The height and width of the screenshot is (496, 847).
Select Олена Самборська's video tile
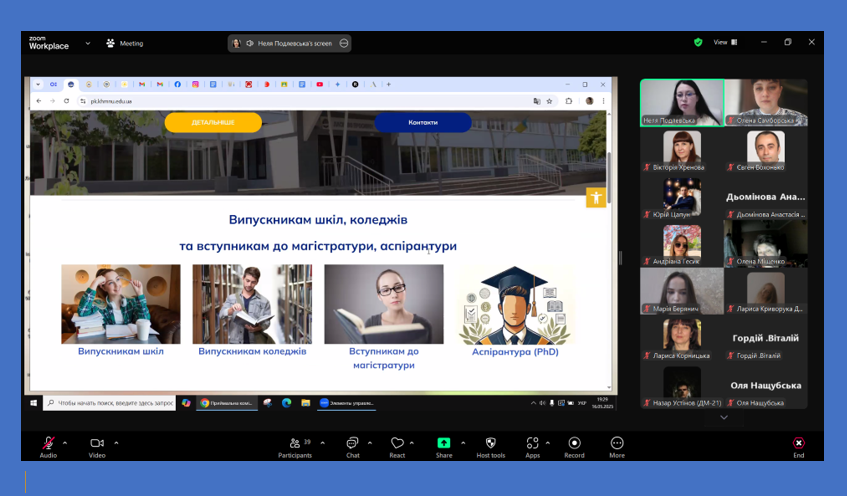click(x=766, y=103)
